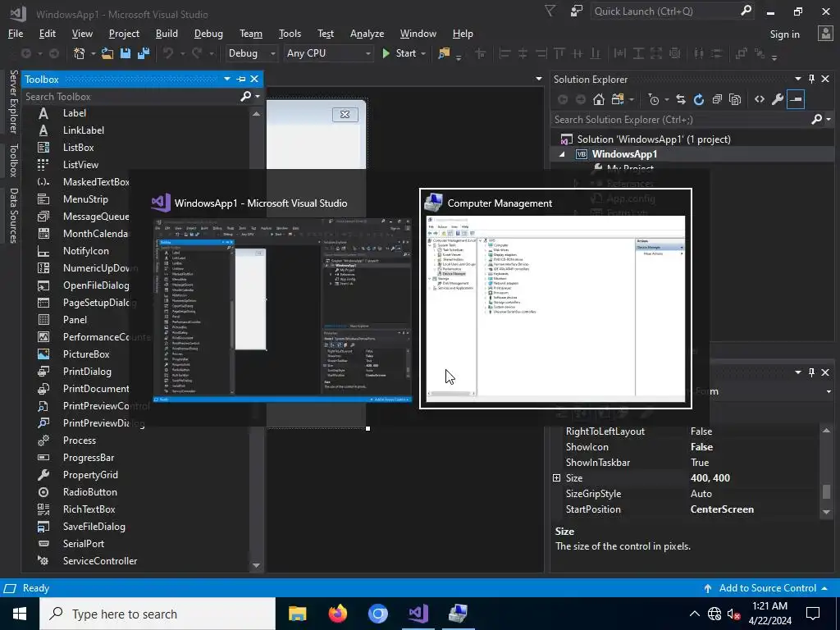The image size is (840, 630).
Task: Click the network globe icon in system tray
Action: 714,614
